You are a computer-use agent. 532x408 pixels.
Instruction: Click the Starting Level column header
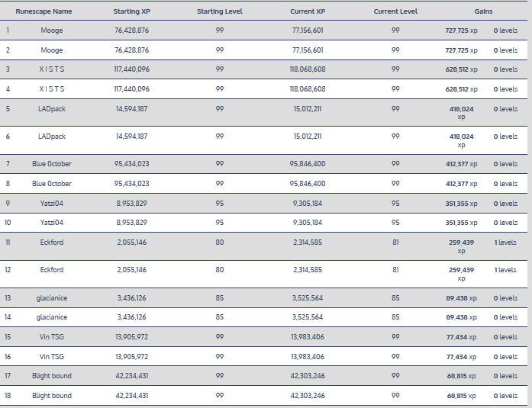pos(220,12)
